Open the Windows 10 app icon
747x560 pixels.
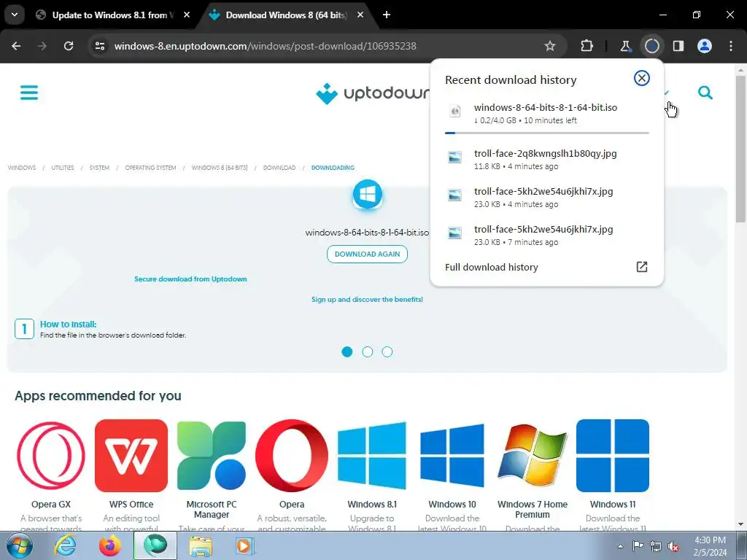click(452, 456)
